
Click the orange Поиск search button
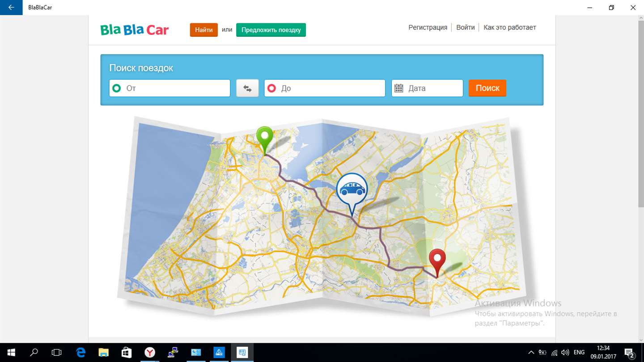tap(487, 88)
